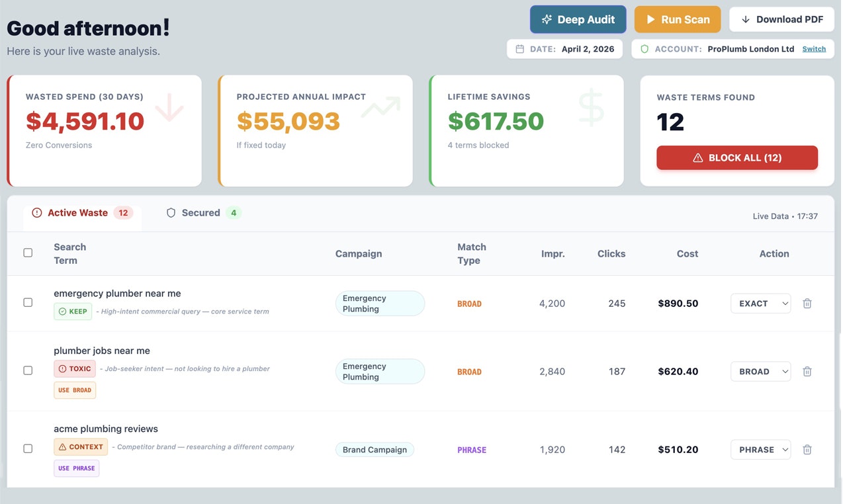Viewport: 843px width, 504px height.
Task: Click Emergency Plumbing pill in plumber jobs row
Action: pos(380,372)
